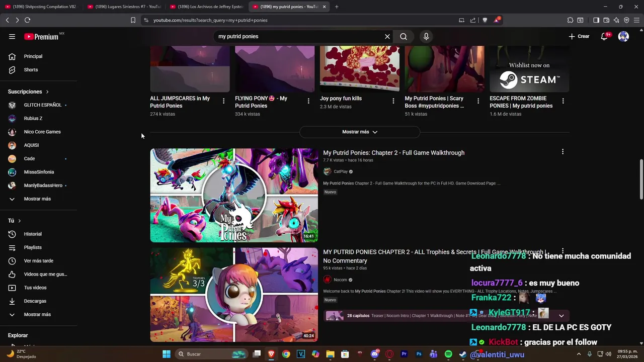Open the notifications bell

tap(605, 36)
